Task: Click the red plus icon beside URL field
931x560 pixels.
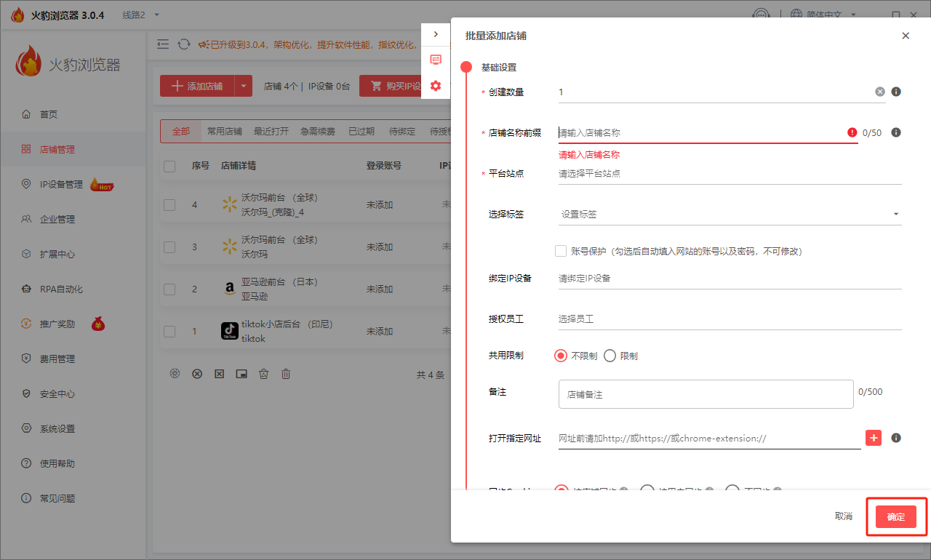Action: [874, 438]
